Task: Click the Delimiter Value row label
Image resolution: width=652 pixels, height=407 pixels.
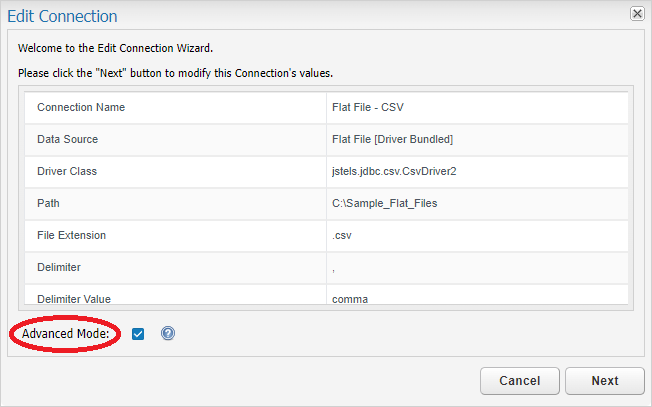Action: point(74,299)
